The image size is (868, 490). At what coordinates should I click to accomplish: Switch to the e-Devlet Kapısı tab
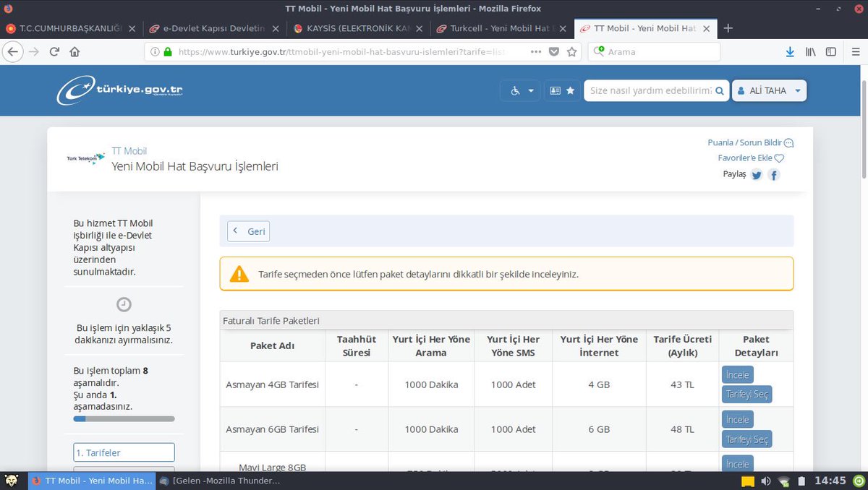213,29
